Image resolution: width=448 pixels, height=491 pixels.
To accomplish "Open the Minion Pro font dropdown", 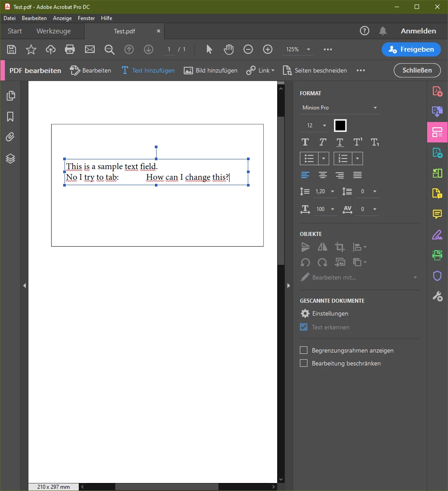I will point(340,108).
